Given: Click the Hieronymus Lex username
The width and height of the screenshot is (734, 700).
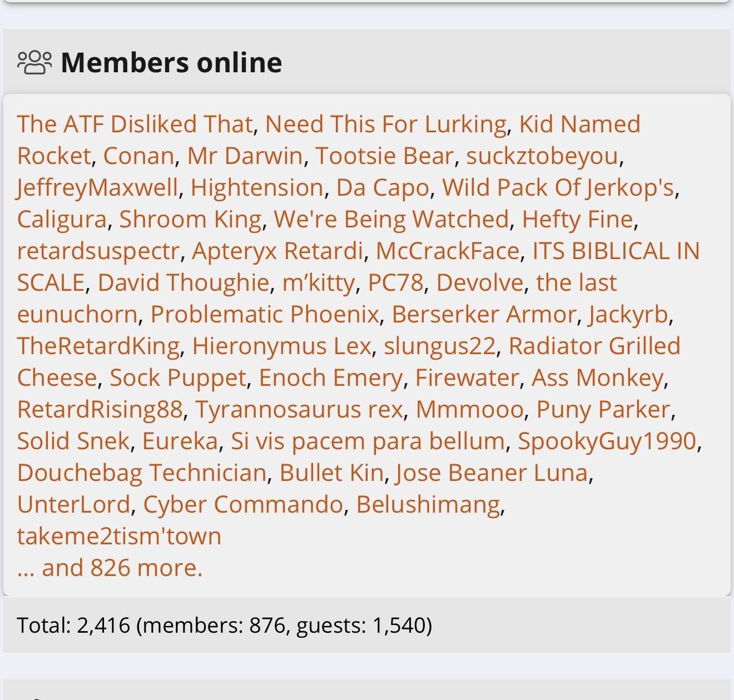Looking at the screenshot, I should pos(281,346).
